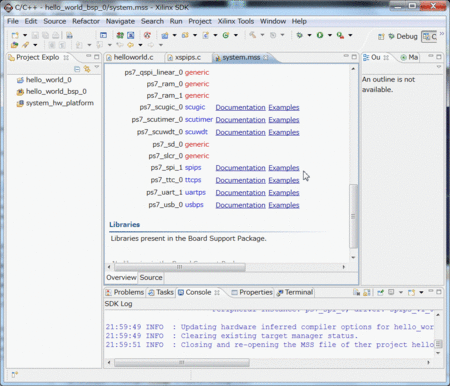Open the Project Explorer view menu triangle
Viewport: 450px width, 386px height.
[x=97, y=68]
